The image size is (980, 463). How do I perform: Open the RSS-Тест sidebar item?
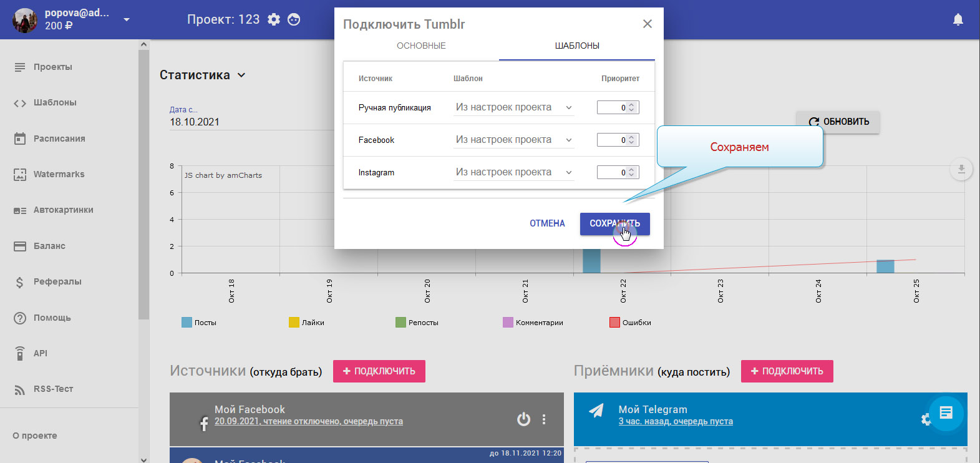click(x=53, y=389)
